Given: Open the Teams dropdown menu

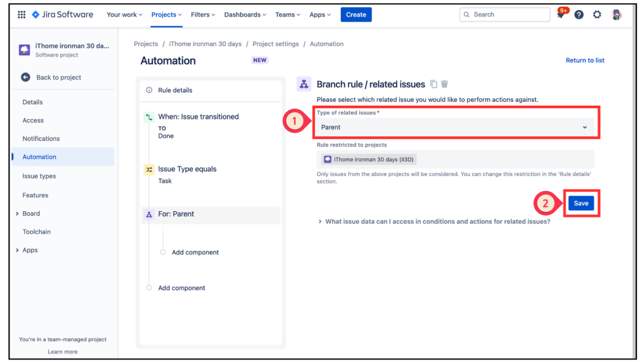Looking at the screenshot, I should (x=287, y=15).
